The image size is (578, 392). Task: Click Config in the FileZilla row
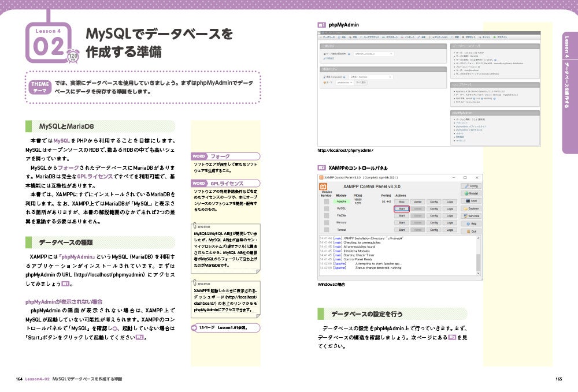tap(434, 216)
